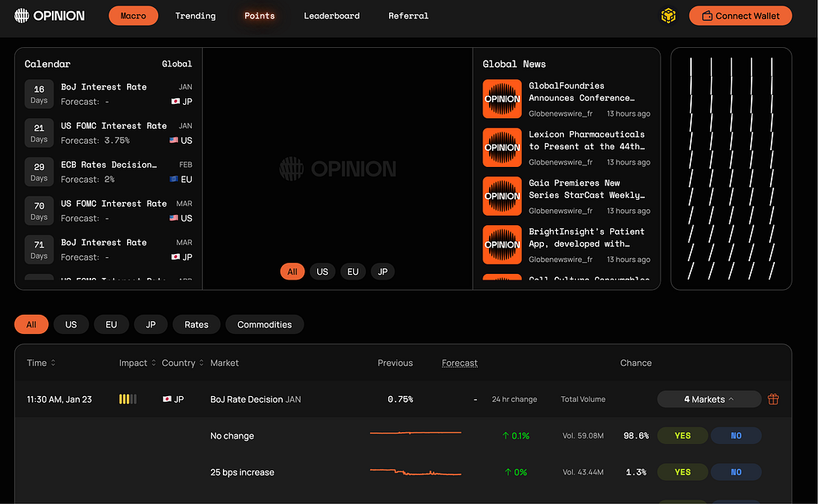Open Lexicon Pharmaceuticals news thumbnail
818x504 pixels.
pyautogui.click(x=502, y=148)
